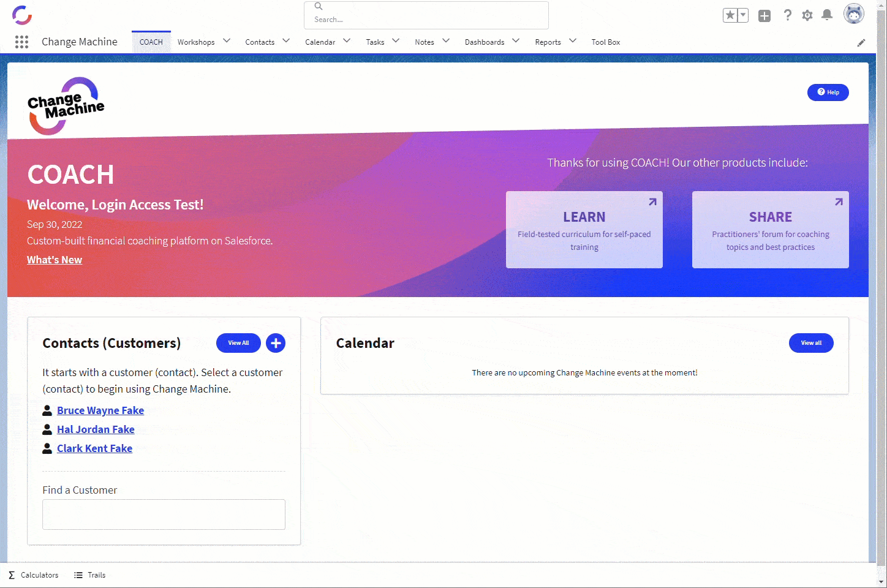Screen dimensions: 887x588
Task: Select the COACH tab
Action: pos(151,42)
